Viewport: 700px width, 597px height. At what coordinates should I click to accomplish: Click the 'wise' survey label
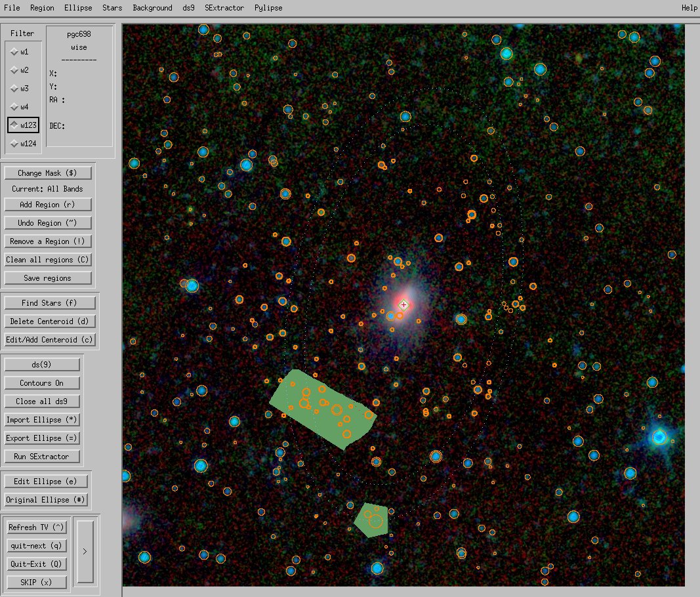pos(79,47)
